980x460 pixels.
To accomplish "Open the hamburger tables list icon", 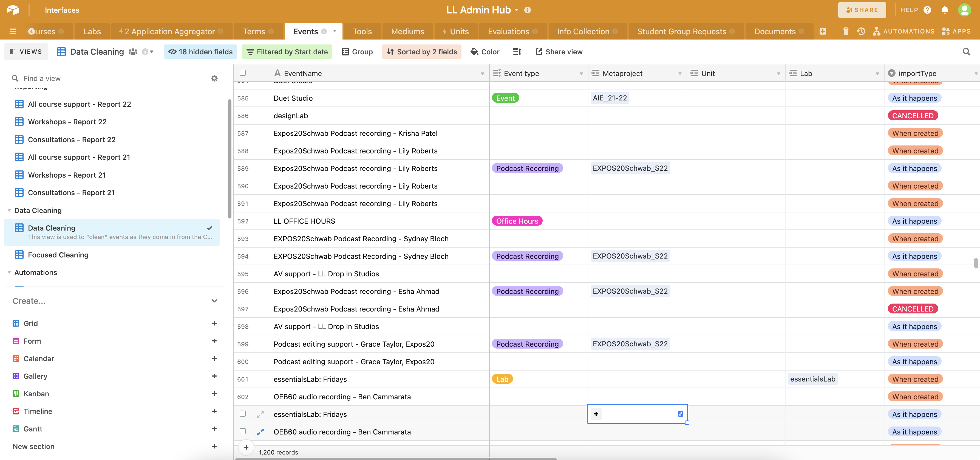I will [13, 31].
